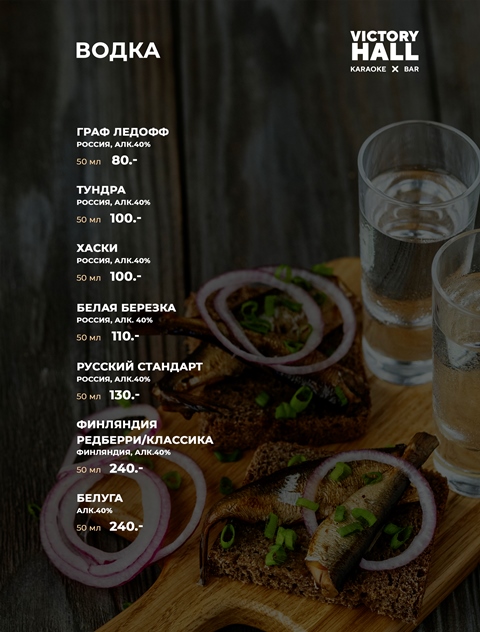The image size is (480, 632).
Task: Click the 50 мл label for Белуга
Action: pyautogui.click(x=89, y=528)
